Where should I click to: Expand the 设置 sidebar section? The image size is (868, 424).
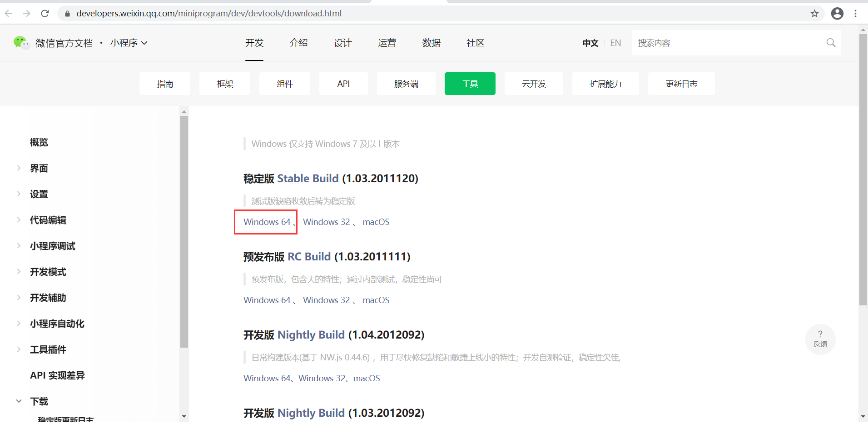[x=19, y=194]
